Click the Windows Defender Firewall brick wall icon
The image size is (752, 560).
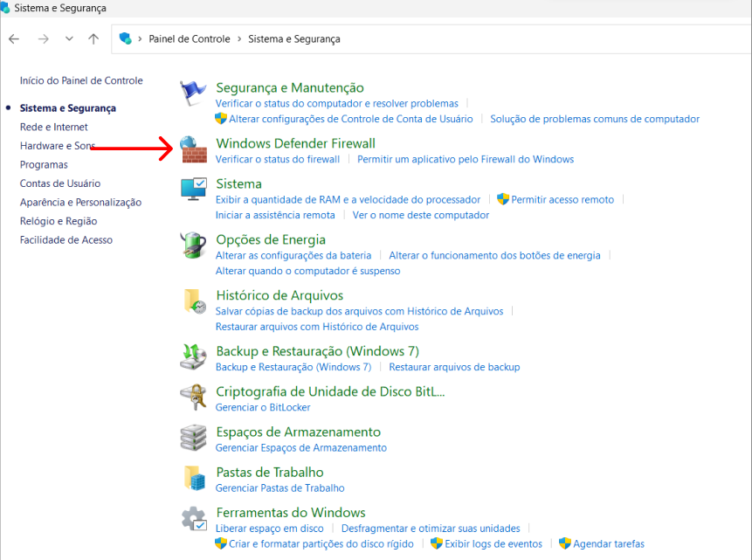(x=194, y=150)
